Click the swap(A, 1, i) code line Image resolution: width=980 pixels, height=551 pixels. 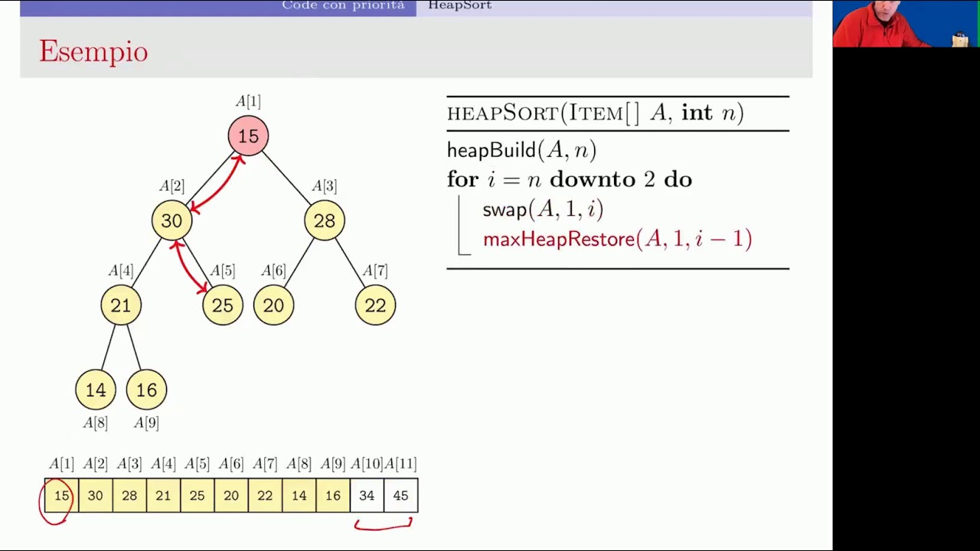543,210
